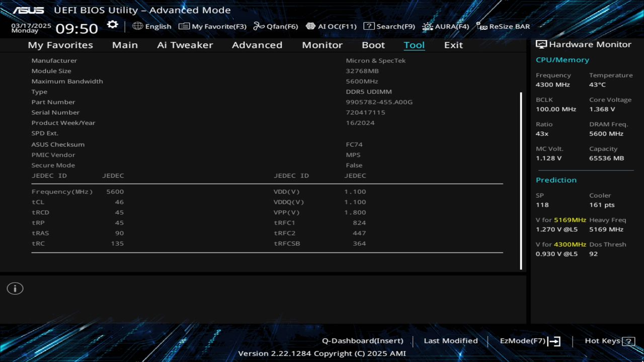Toggle the ReSize BAR icon
The height and width of the screenshot is (362, 644).
[481, 26]
